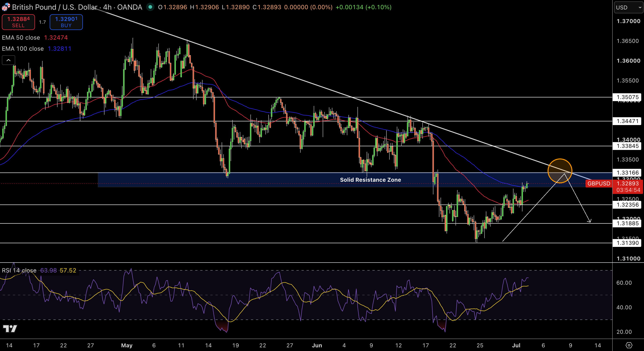Click the 60.00 RSI scale label

tap(624, 283)
